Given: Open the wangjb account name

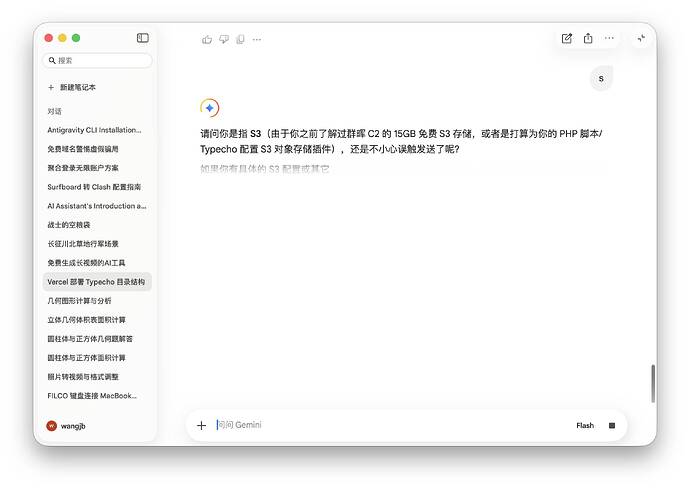Looking at the screenshot, I should [x=73, y=426].
